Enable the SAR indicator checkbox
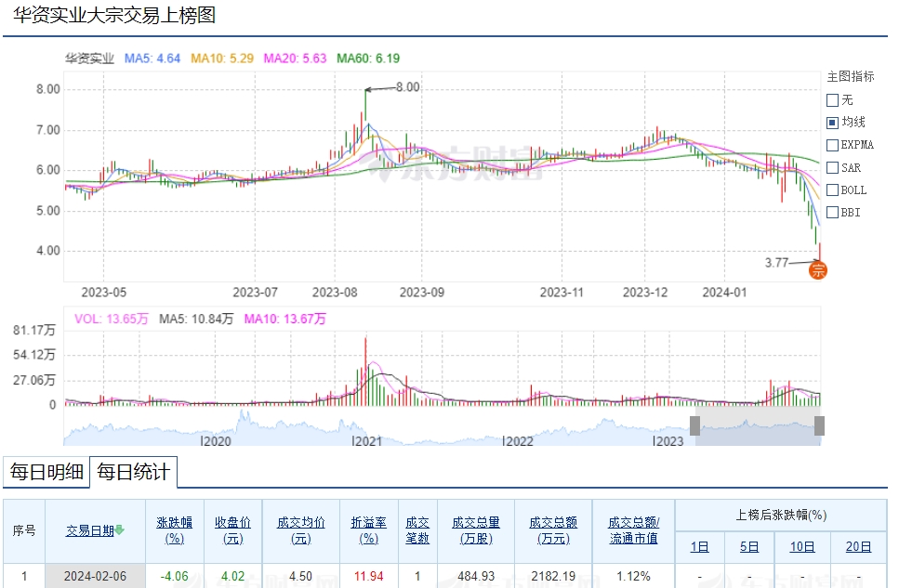The image size is (899, 588). [x=833, y=168]
